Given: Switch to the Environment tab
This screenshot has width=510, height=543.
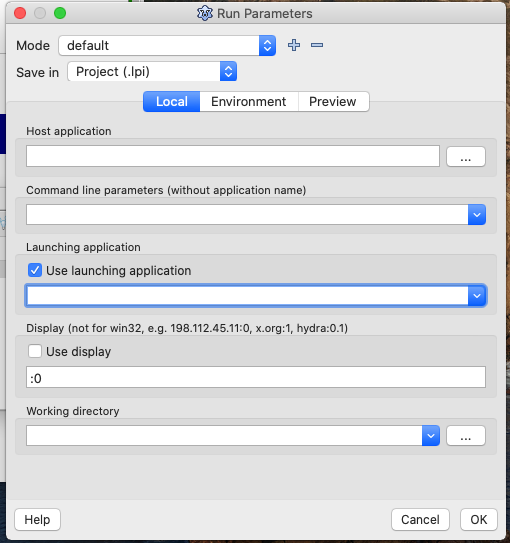Looking at the screenshot, I should (x=249, y=101).
